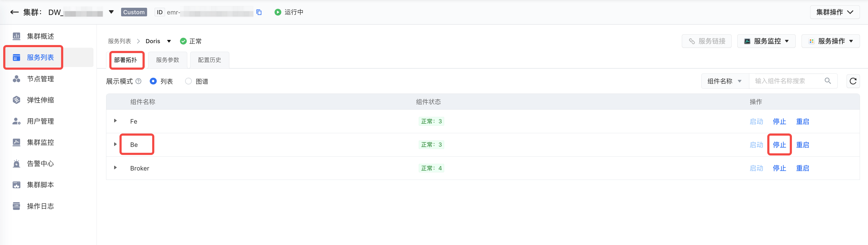Open the 组件名称 filter dropdown
Screen dimensions: 868x245
tap(724, 81)
